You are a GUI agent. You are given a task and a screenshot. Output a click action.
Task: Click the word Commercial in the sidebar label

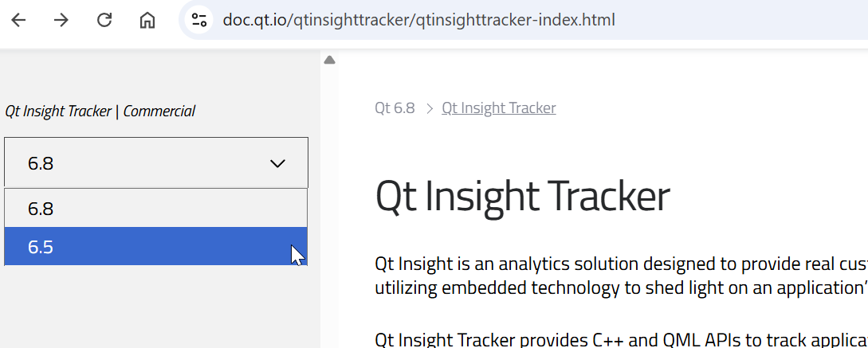[x=159, y=111]
